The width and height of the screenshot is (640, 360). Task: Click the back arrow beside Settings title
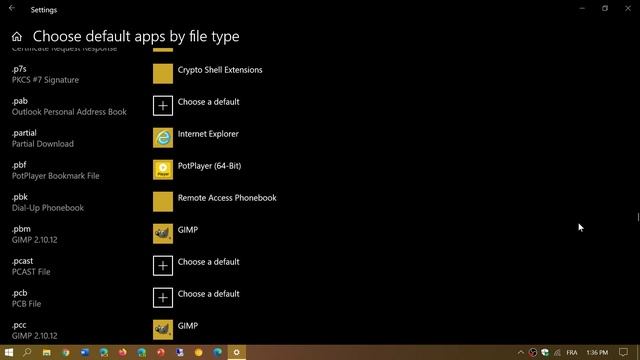[12, 8]
